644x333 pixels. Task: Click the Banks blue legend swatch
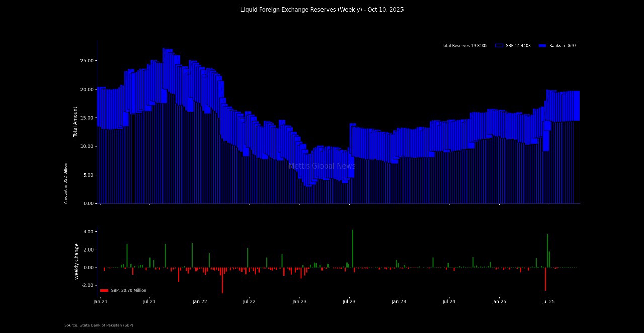pyautogui.click(x=542, y=46)
